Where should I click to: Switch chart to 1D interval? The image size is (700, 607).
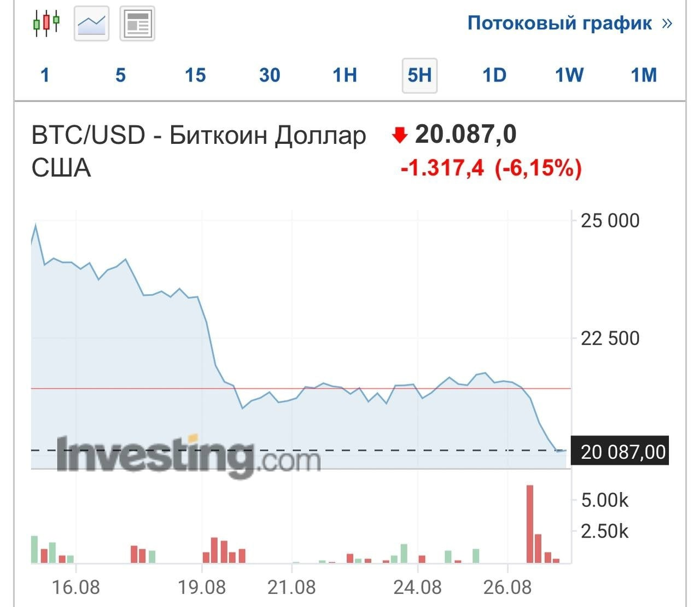point(494,75)
